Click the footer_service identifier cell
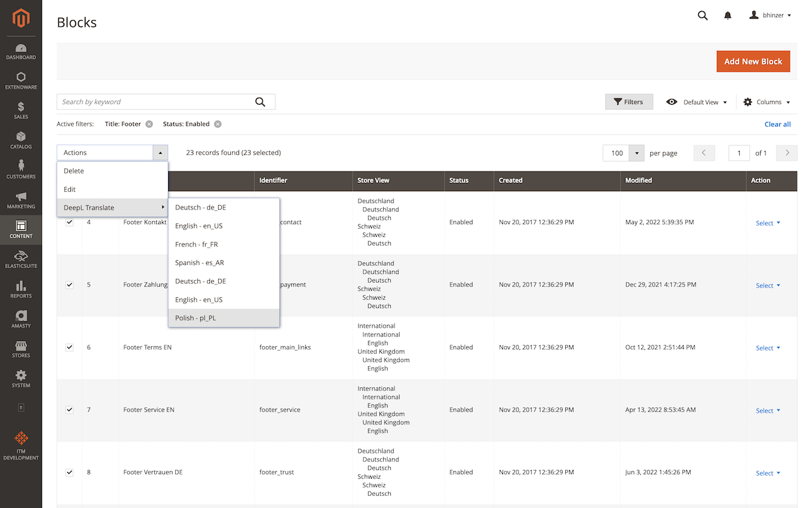The width and height of the screenshot is (812, 508). click(280, 410)
